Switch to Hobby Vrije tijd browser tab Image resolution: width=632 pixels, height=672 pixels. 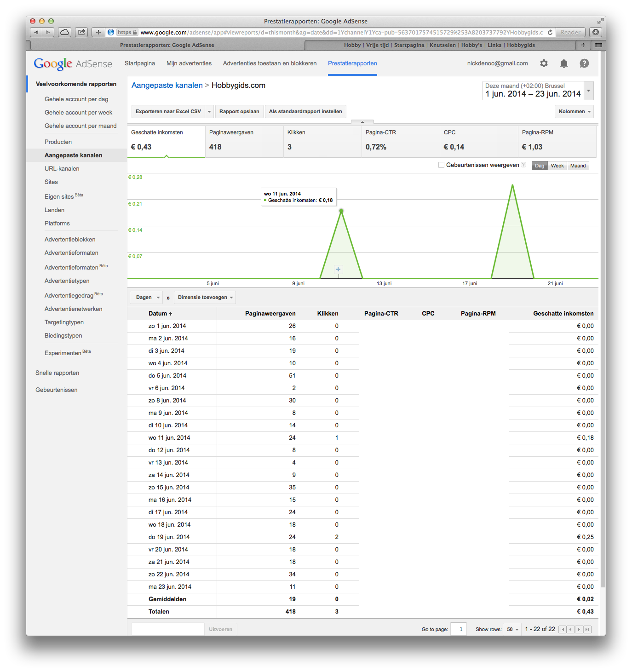pyautogui.click(x=439, y=45)
